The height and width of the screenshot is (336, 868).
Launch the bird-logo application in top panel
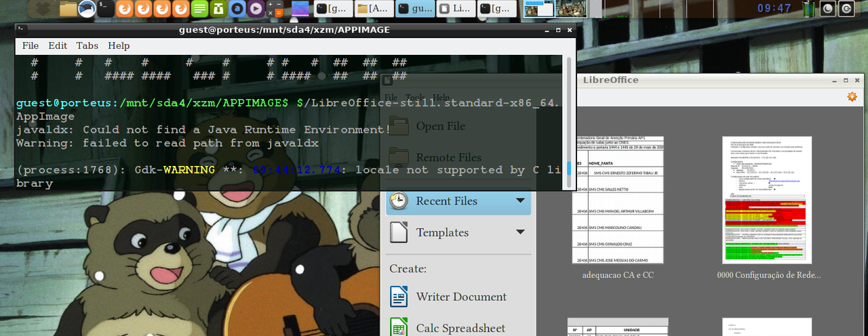[x=87, y=9]
